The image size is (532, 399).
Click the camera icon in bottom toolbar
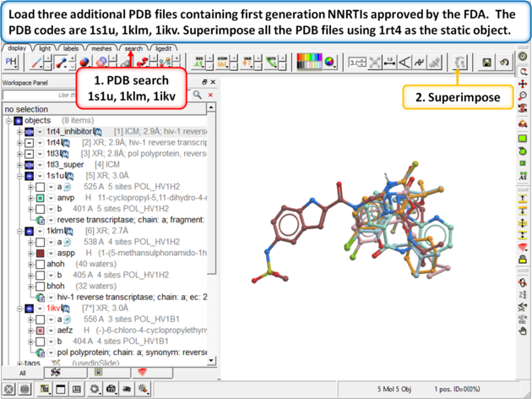111,389
